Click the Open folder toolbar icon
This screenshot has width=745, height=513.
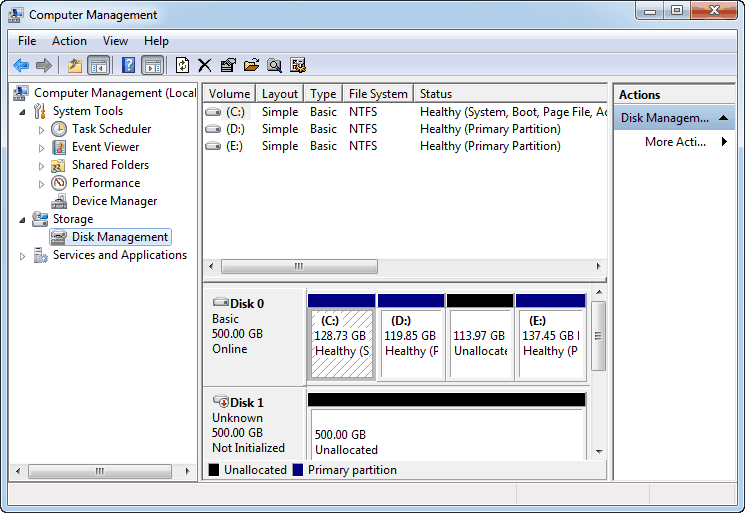[251, 65]
